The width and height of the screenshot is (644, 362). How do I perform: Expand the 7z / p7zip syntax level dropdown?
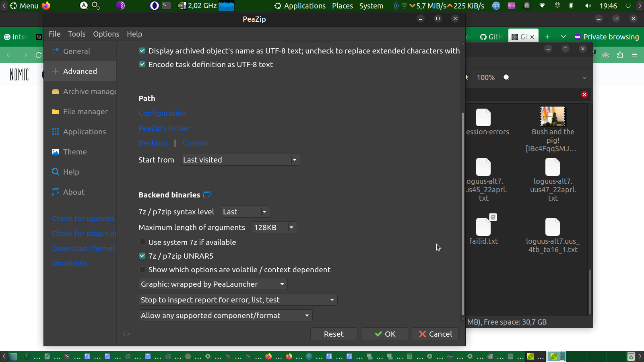tap(245, 212)
